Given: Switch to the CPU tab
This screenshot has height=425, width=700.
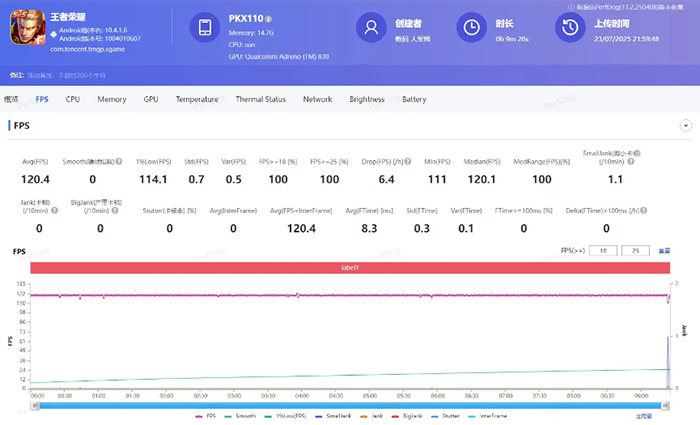Looking at the screenshot, I should coord(73,100).
